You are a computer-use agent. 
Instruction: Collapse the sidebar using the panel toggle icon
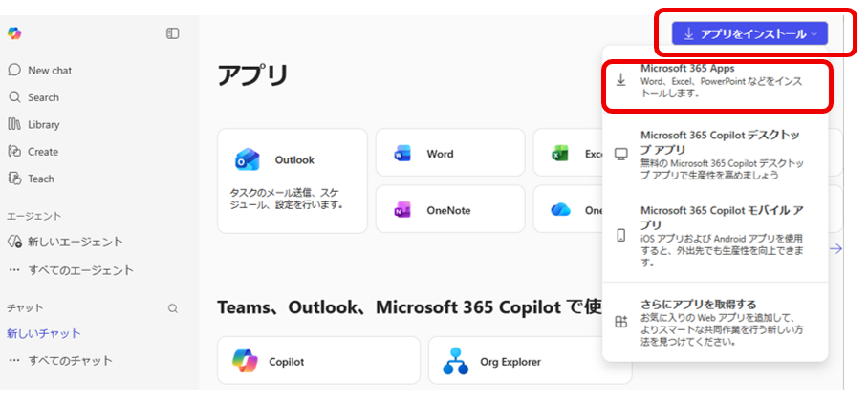click(x=172, y=33)
